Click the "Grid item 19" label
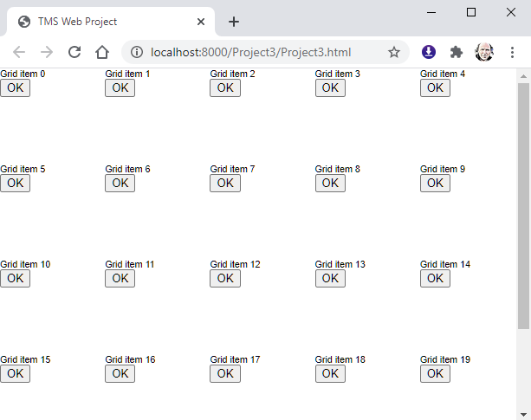Viewport: 531px width, 420px height. [x=445, y=359]
